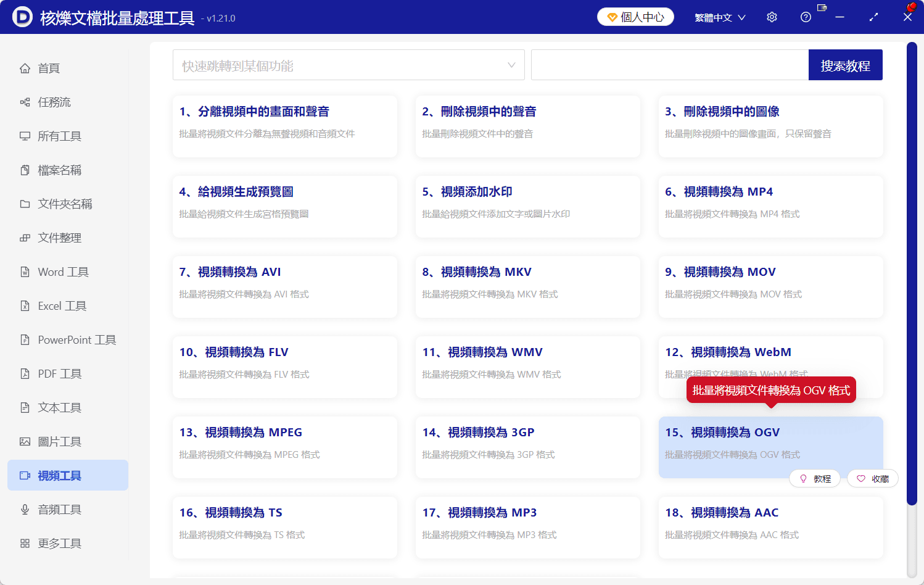The image size is (924, 585).
Task: Open 圖片工具 in the sidebar
Action: 68,442
